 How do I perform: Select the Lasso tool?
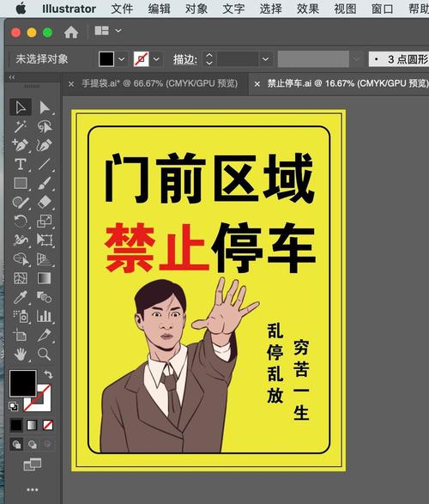[x=45, y=126]
